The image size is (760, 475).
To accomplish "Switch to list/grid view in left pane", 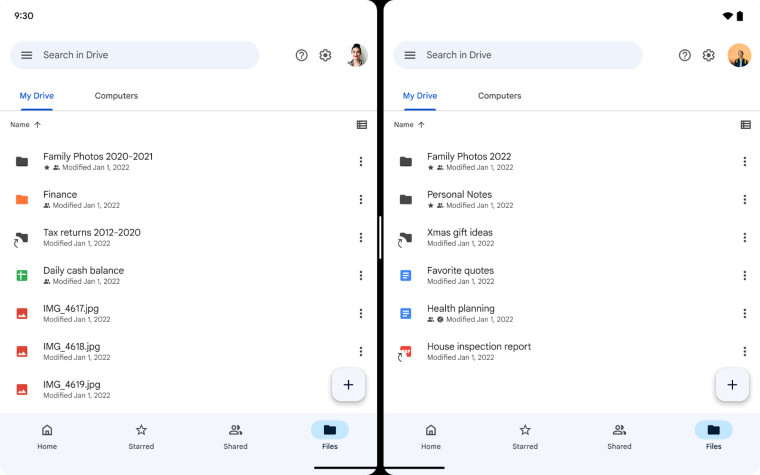I will tap(362, 125).
